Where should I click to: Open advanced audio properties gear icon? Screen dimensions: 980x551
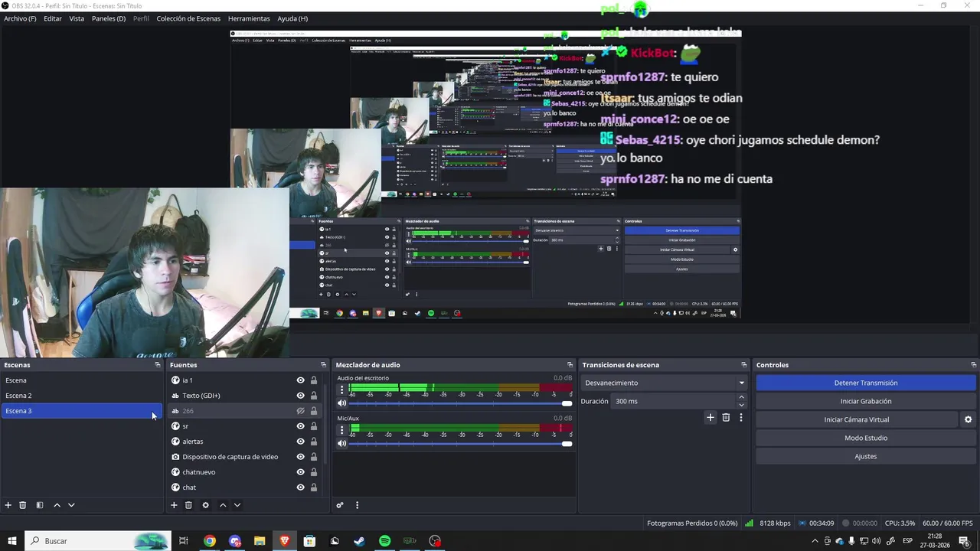(x=340, y=505)
